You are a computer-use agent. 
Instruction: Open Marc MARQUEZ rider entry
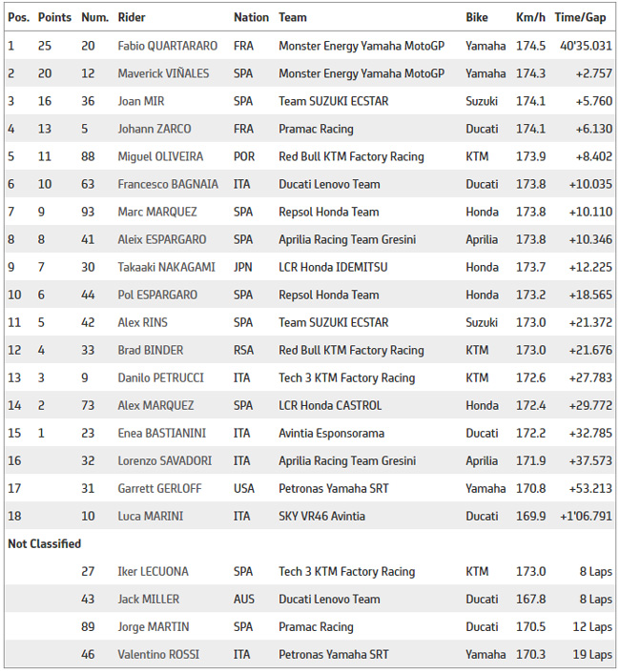point(157,212)
